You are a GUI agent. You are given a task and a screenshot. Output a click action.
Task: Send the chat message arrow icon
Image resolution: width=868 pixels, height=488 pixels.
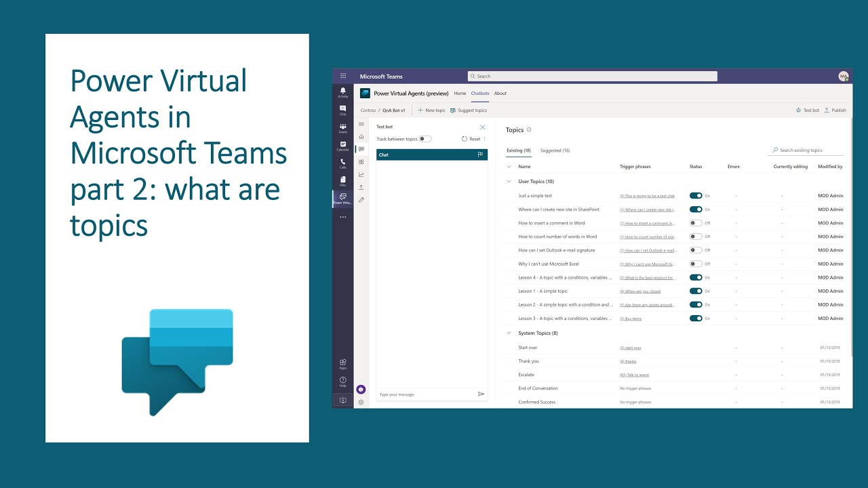click(481, 394)
